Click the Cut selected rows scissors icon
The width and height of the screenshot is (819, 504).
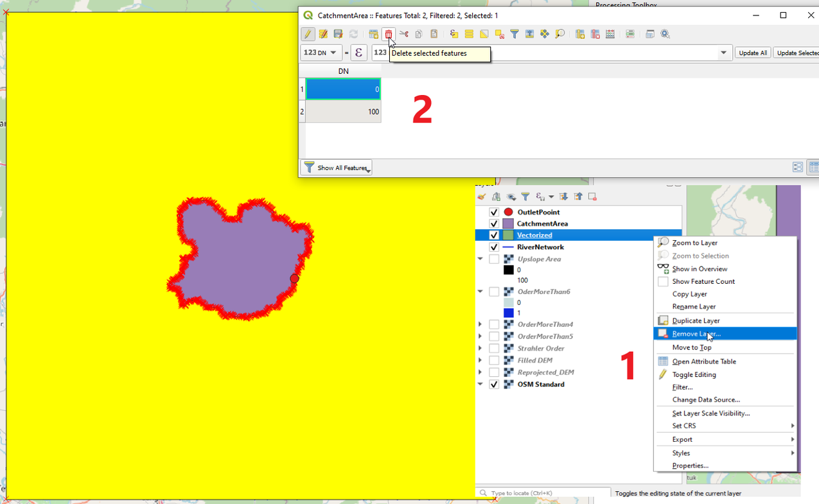tap(403, 34)
